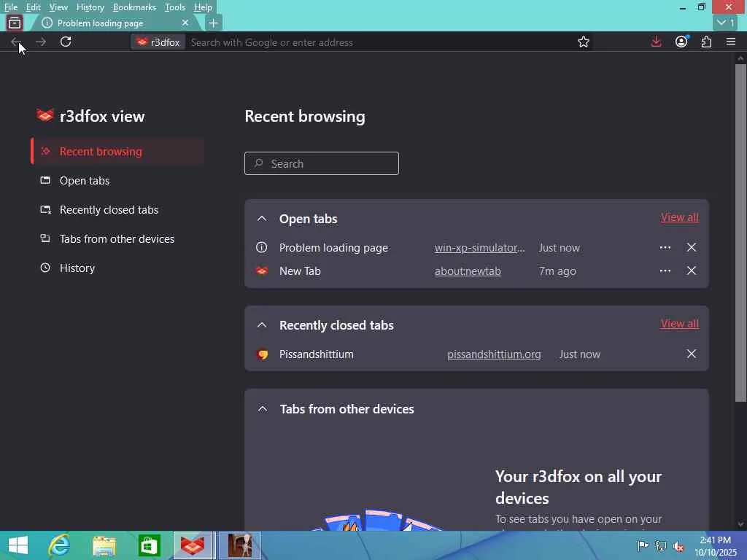
Task: Open the hamburger application menu
Action: coord(731,42)
